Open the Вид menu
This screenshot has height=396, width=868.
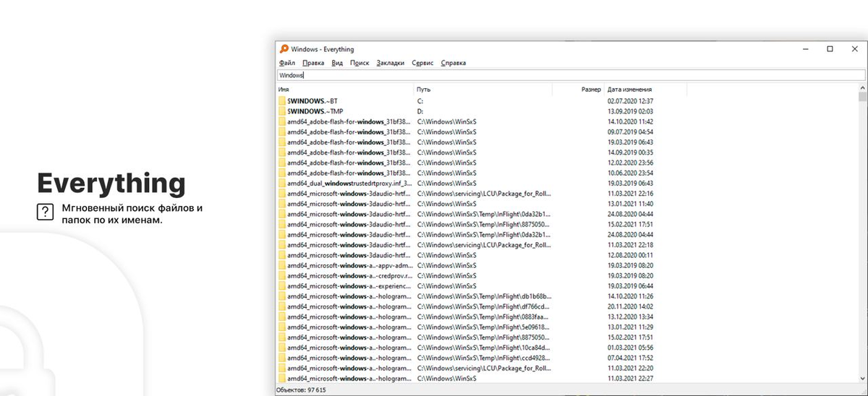[x=337, y=63]
